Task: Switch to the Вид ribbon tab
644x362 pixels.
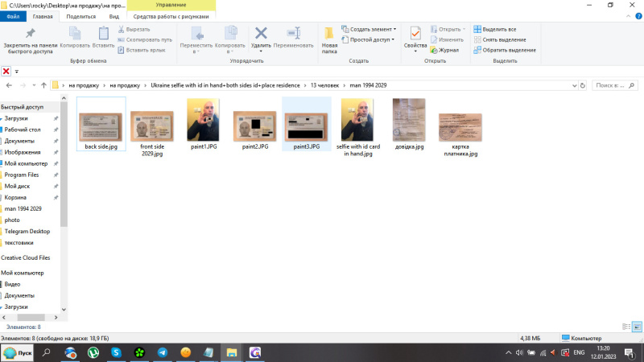Action: [114, 16]
